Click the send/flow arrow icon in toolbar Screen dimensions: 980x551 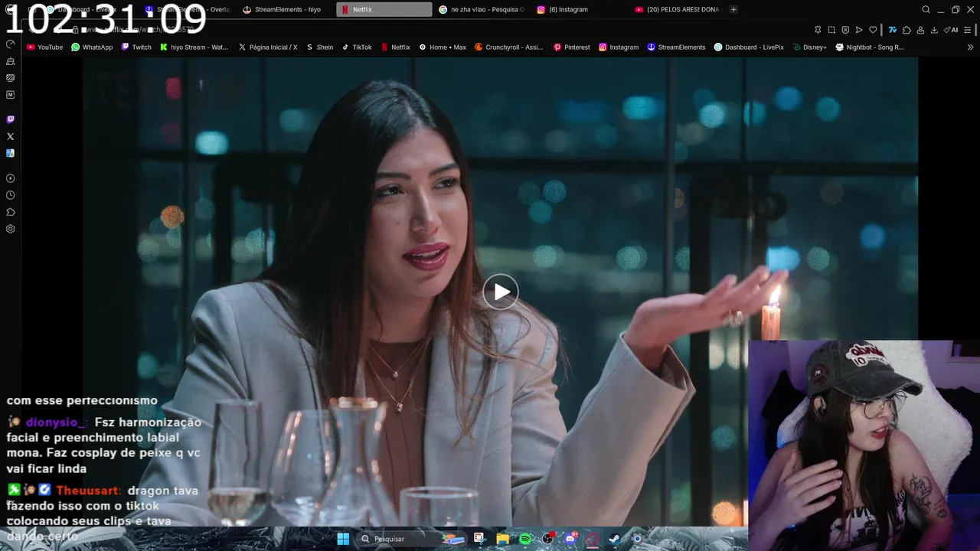pyautogui.click(x=859, y=30)
